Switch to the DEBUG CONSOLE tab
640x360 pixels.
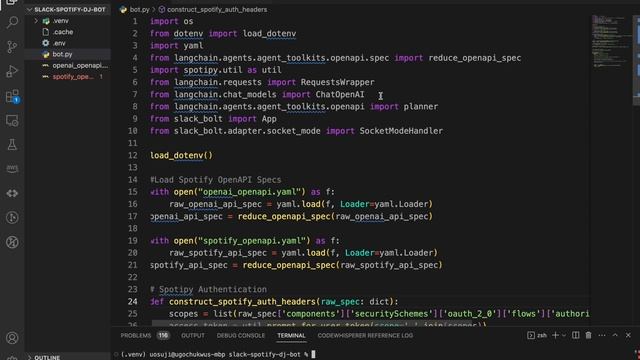[x=241, y=335]
